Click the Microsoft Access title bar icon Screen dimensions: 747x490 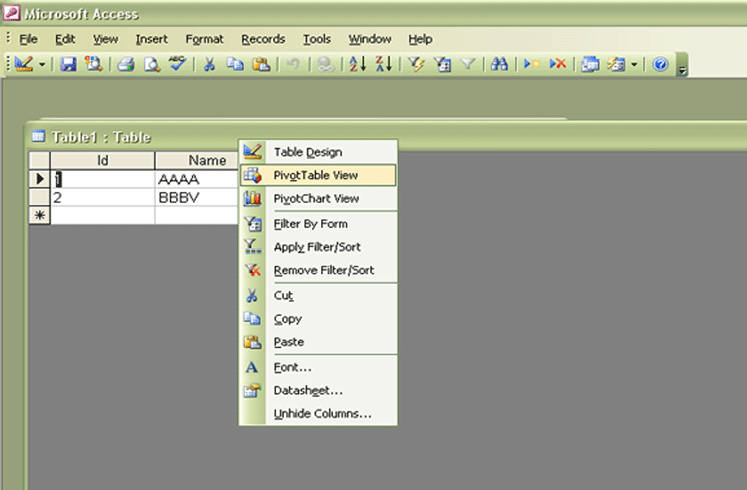click(11, 12)
